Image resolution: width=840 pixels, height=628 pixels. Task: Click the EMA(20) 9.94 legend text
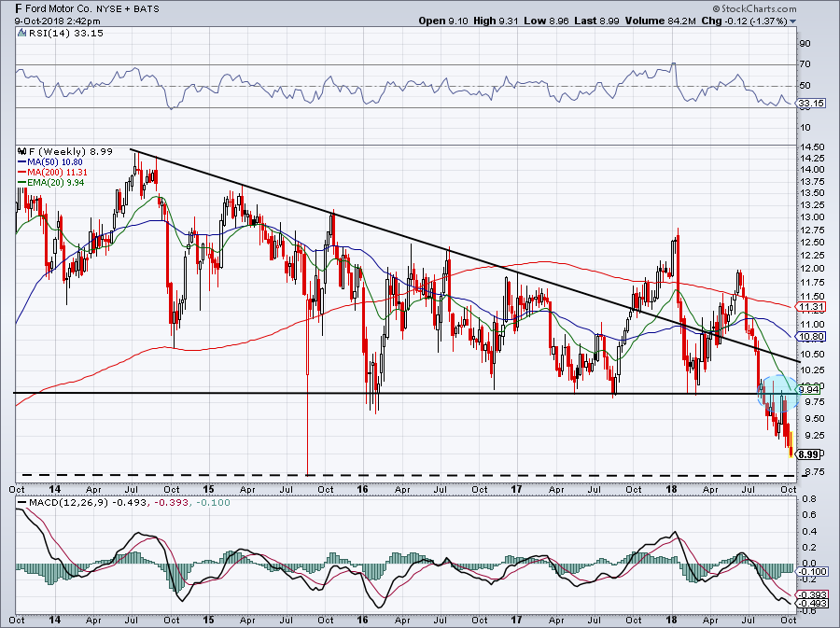click(56, 183)
